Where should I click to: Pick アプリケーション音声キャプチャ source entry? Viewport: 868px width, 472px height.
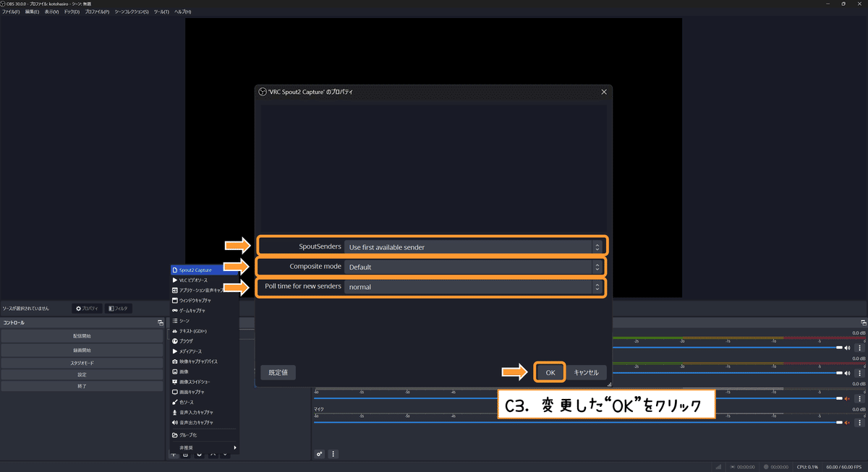[203, 290]
